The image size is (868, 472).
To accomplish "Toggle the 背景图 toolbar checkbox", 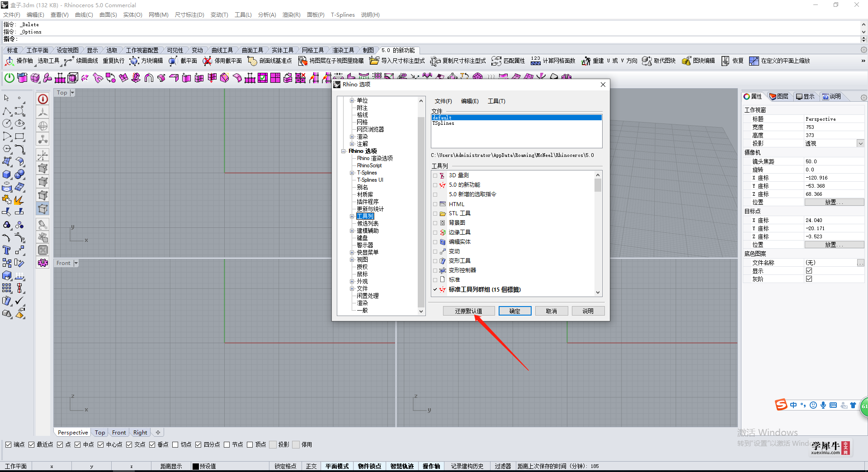I will click(x=435, y=223).
